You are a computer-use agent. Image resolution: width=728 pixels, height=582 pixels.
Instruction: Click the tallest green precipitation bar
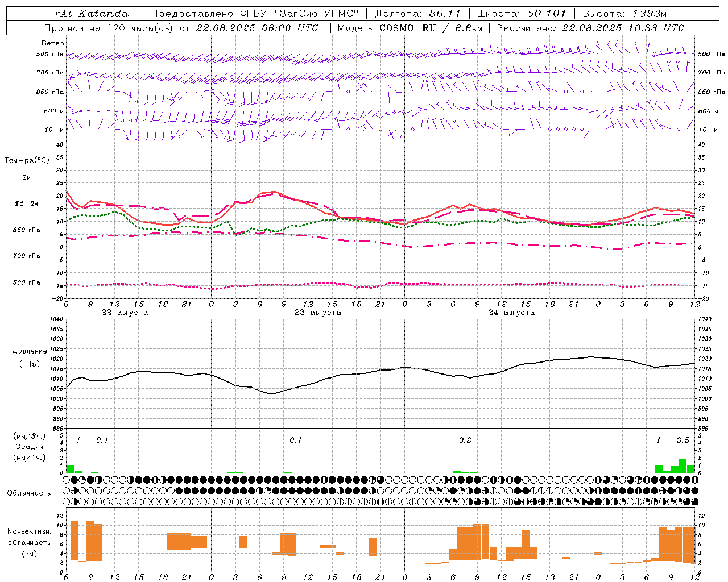click(x=682, y=465)
